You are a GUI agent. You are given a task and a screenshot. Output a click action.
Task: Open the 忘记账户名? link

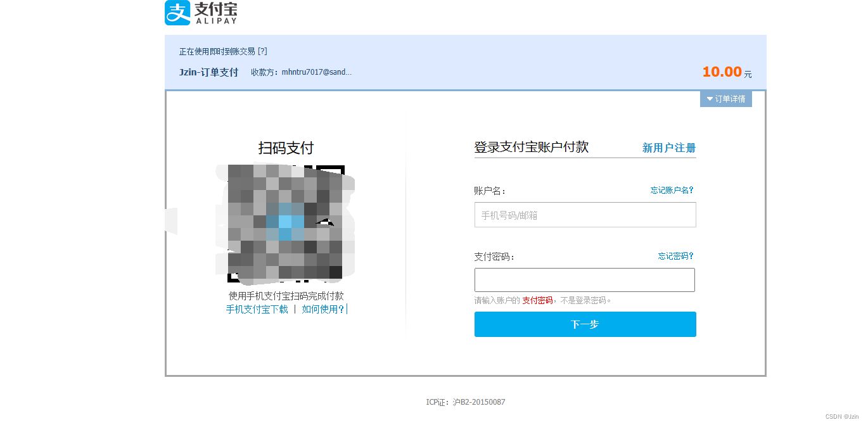point(672,190)
